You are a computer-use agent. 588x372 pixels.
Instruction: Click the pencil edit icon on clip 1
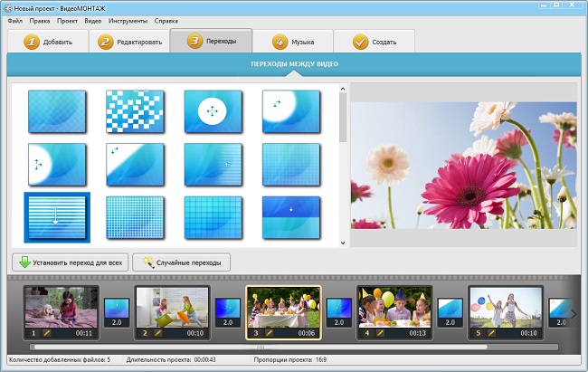[x=43, y=333]
